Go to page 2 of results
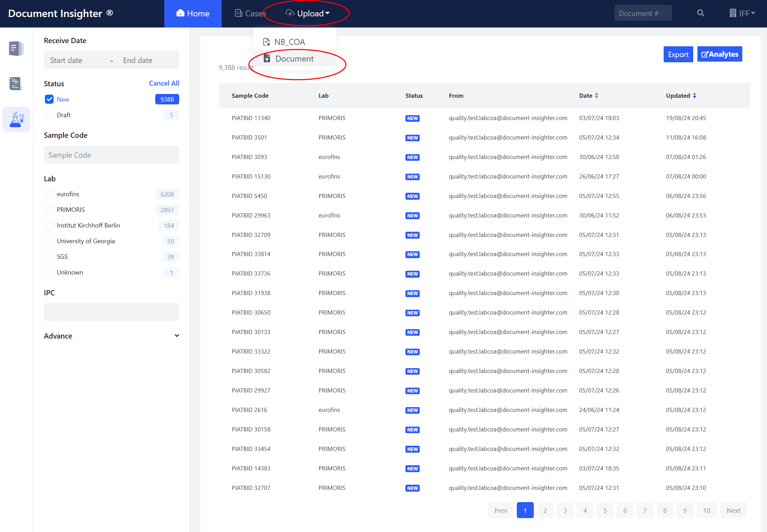This screenshot has width=767, height=532. pyautogui.click(x=545, y=510)
